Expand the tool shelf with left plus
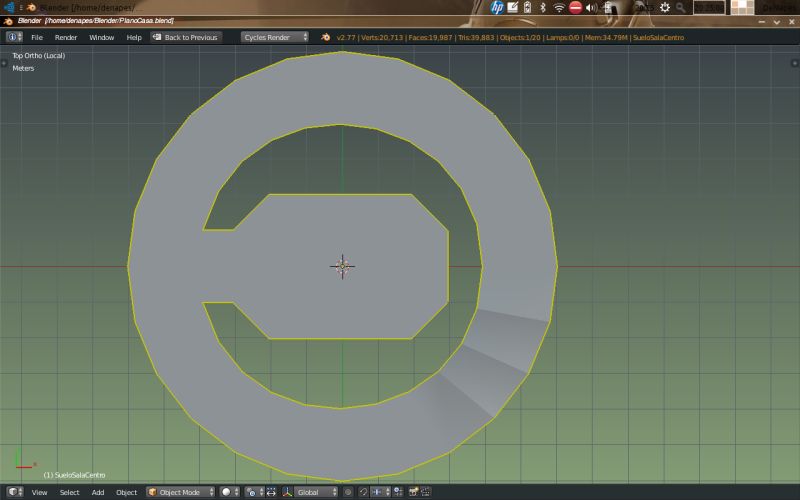Screen dimensions: 800x500 pos(4,63)
